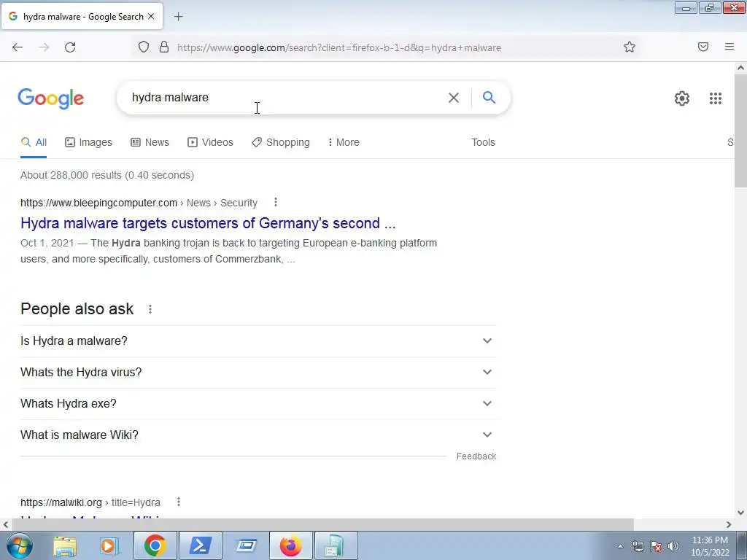Screen dimensions: 747x560
Task: Click bleepingcomputer.com result URL
Action: click(x=139, y=203)
